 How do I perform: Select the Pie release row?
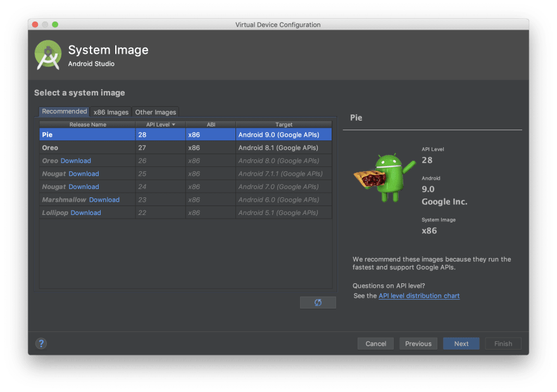(x=185, y=135)
